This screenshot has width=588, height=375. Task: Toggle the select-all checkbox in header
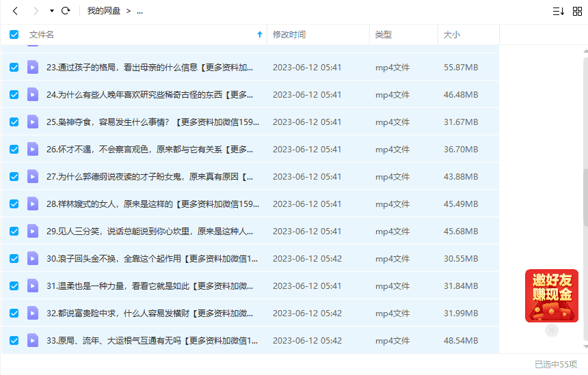pyautogui.click(x=14, y=34)
